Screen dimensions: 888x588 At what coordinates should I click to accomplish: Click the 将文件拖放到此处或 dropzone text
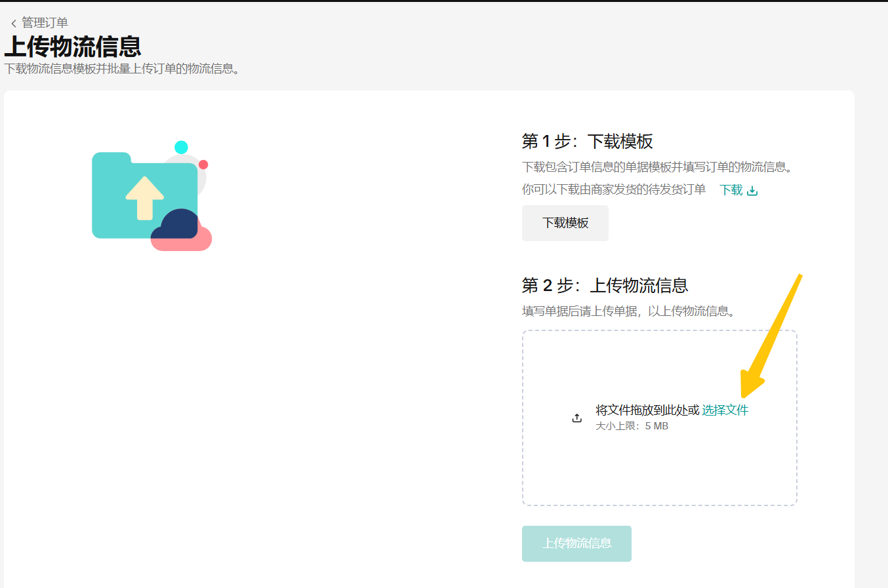pyautogui.click(x=647, y=410)
